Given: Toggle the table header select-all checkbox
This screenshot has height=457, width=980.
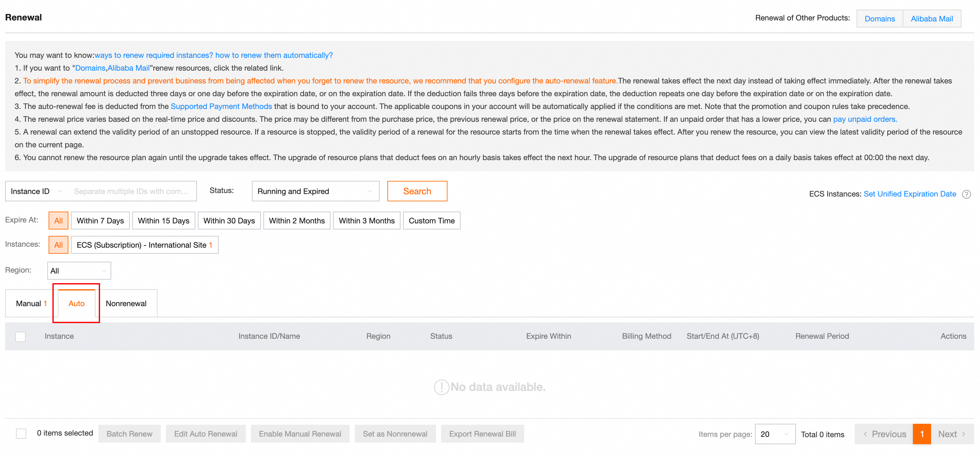Looking at the screenshot, I should [20, 337].
